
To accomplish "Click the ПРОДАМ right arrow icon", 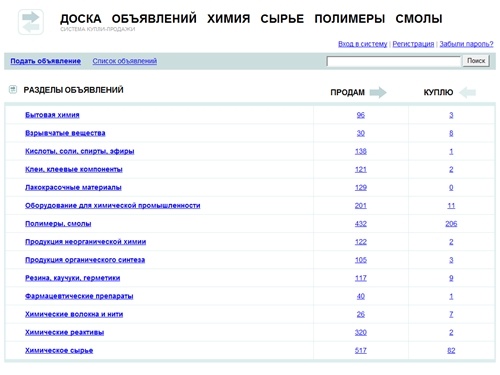I will (x=378, y=92).
